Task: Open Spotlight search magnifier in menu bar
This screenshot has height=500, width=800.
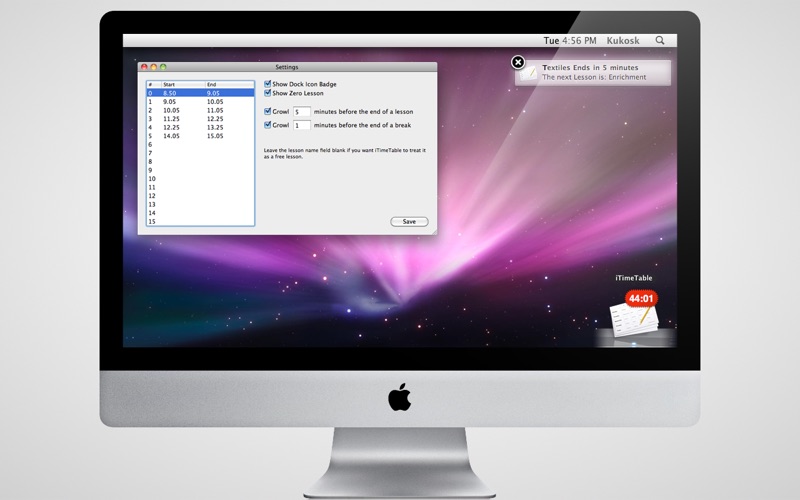Action: coord(660,40)
